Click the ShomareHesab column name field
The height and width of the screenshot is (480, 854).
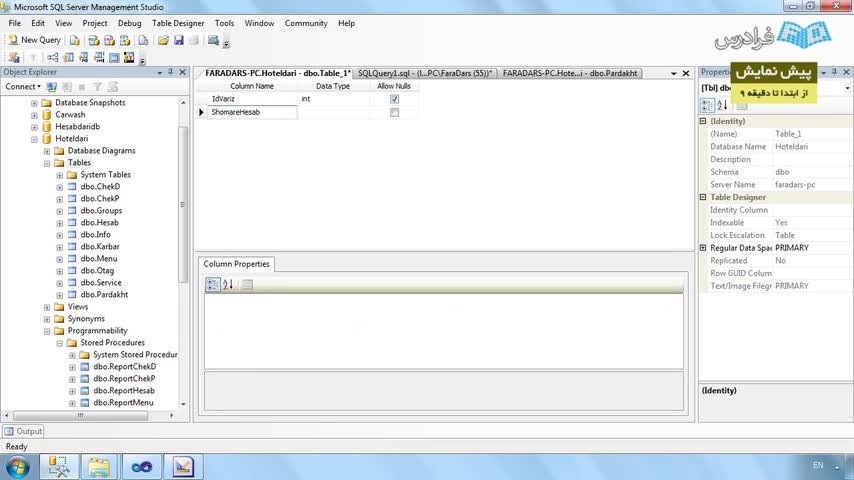[x=252, y=112]
